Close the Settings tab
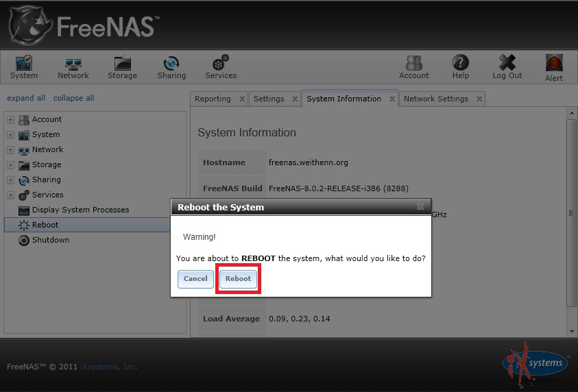The height and width of the screenshot is (392, 578). point(295,99)
